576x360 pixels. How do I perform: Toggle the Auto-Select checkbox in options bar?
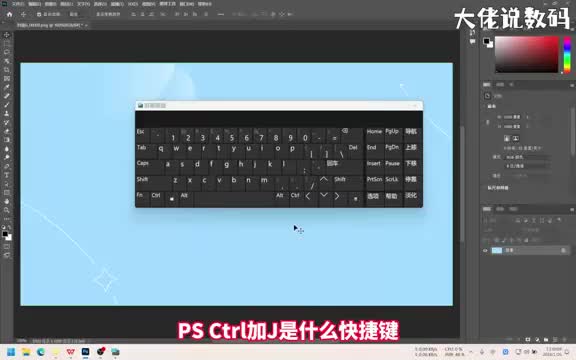click(39, 14)
